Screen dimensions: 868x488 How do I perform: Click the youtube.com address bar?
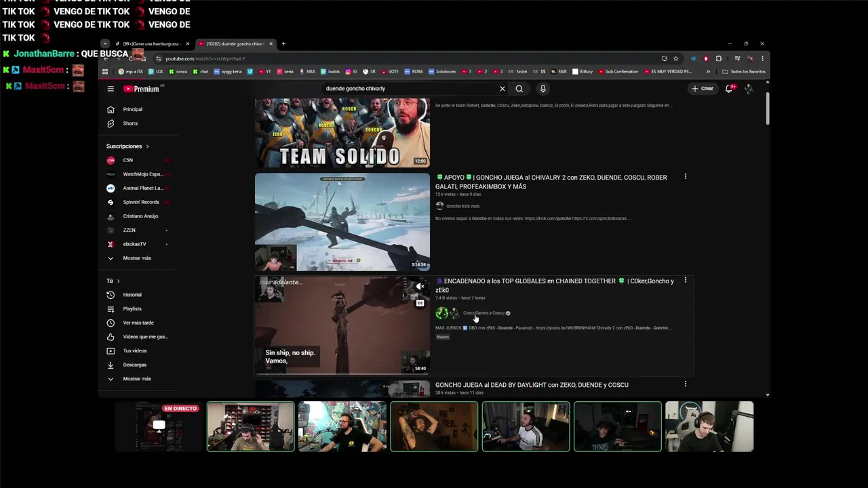(x=407, y=59)
